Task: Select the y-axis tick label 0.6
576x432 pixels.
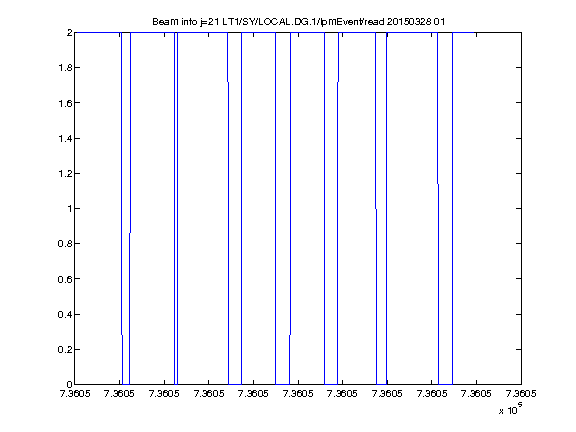Action: coord(65,279)
